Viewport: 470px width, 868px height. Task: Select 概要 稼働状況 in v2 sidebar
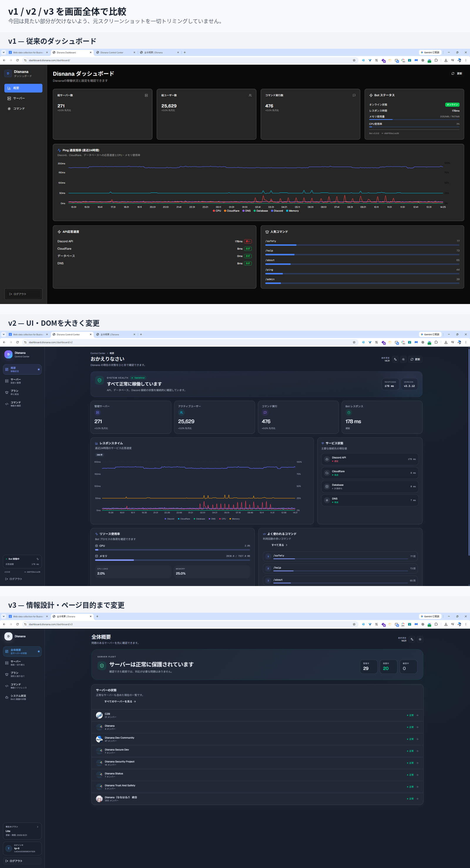pos(22,369)
